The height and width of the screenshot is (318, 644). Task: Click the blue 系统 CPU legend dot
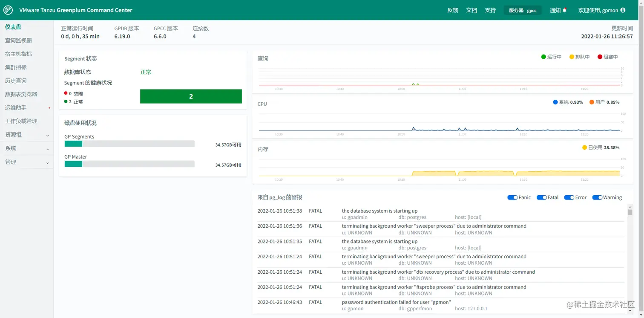pos(555,102)
